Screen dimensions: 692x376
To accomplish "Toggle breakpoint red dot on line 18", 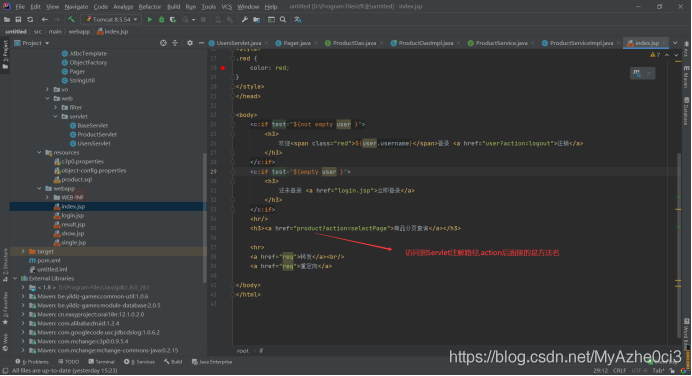I will click(x=223, y=68).
